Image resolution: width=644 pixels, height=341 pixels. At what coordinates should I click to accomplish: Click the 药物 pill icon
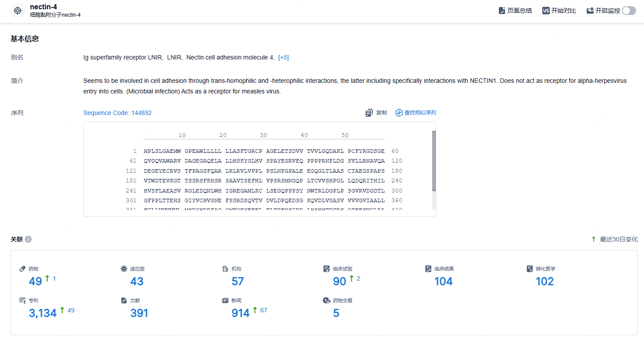(x=22, y=269)
